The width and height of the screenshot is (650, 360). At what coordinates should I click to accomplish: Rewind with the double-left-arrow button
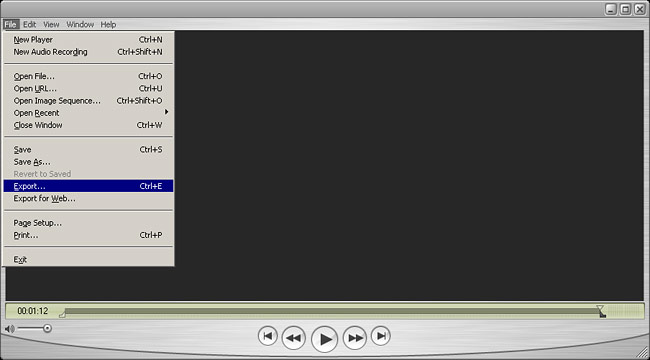click(293, 338)
